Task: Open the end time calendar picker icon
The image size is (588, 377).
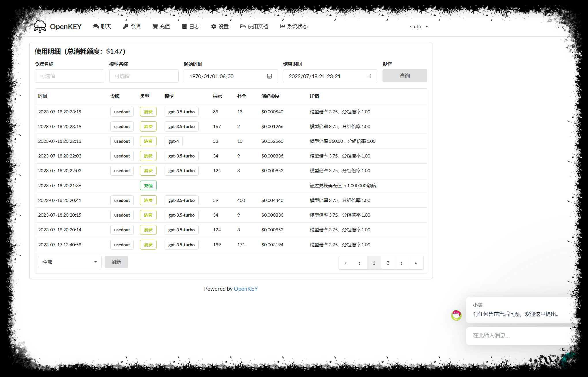Action: [x=369, y=76]
